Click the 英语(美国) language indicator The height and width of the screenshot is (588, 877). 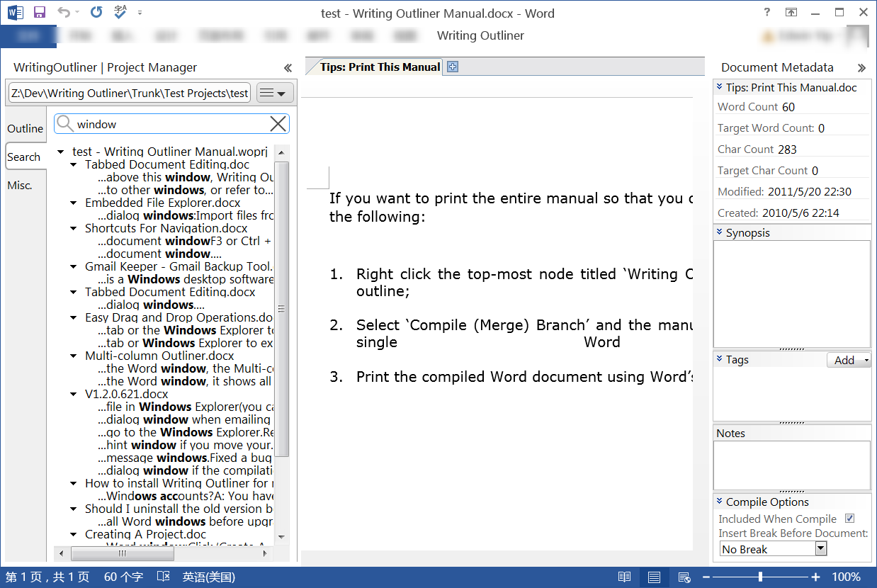(209, 577)
